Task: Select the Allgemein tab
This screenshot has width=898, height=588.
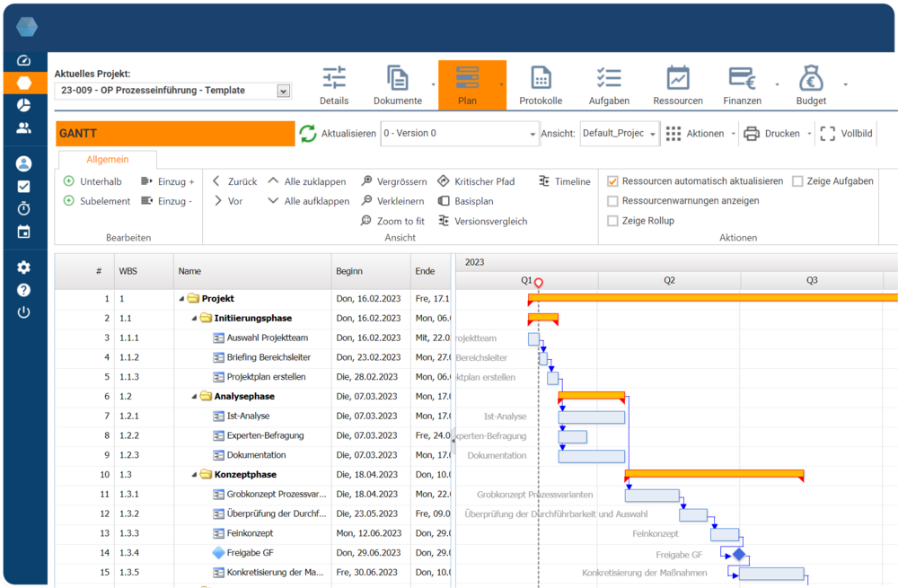Action: coord(107,160)
